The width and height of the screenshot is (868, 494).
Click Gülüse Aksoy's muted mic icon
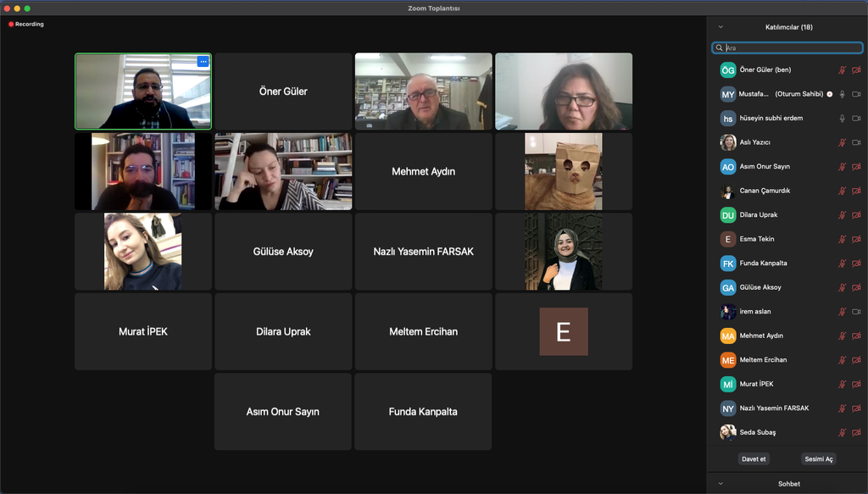[x=842, y=287]
